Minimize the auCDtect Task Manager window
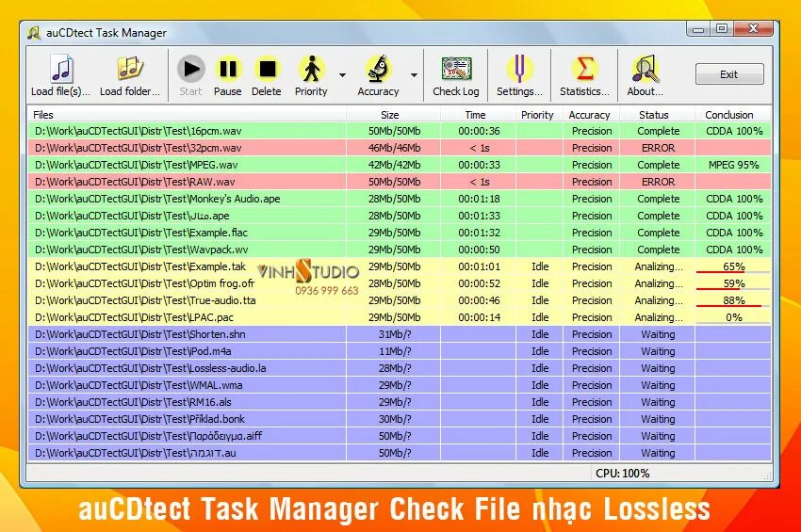 coord(698,29)
